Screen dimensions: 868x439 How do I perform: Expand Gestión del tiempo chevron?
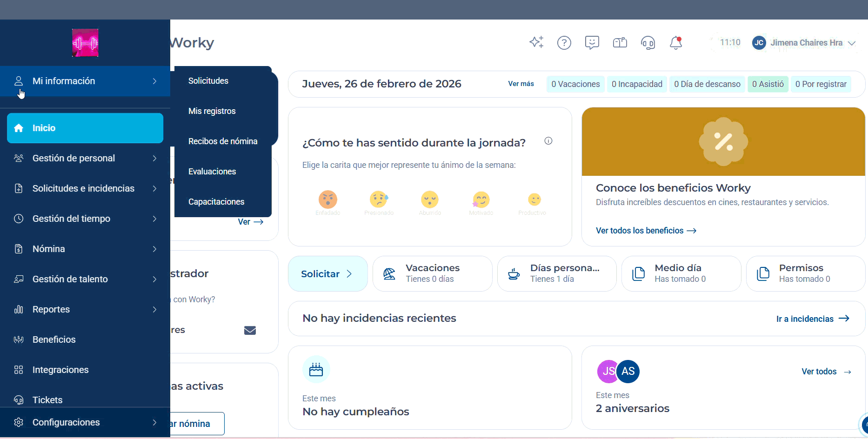[x=154, y=219]
